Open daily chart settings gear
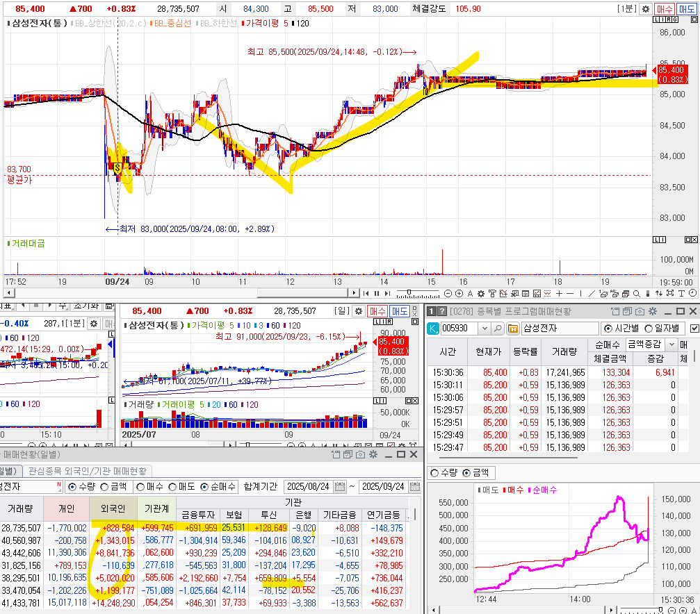This screenshot has height=614, width=700. tap(359, 311)
